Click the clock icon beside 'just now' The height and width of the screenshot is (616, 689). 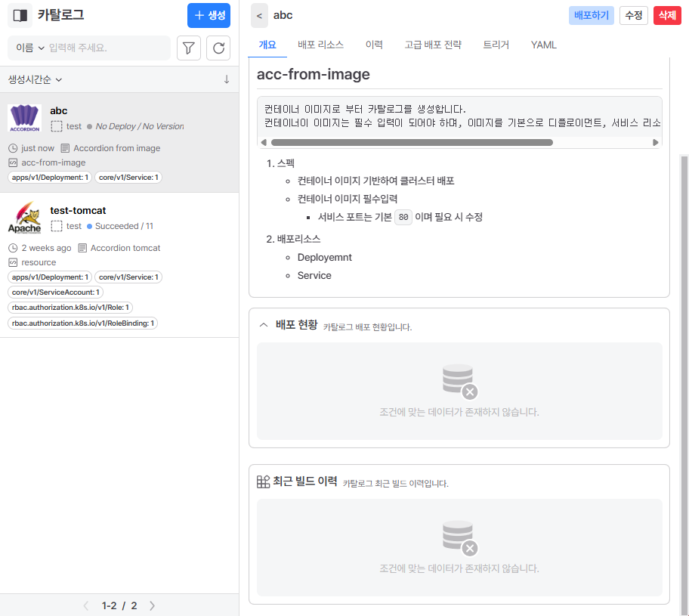point(13,148)
